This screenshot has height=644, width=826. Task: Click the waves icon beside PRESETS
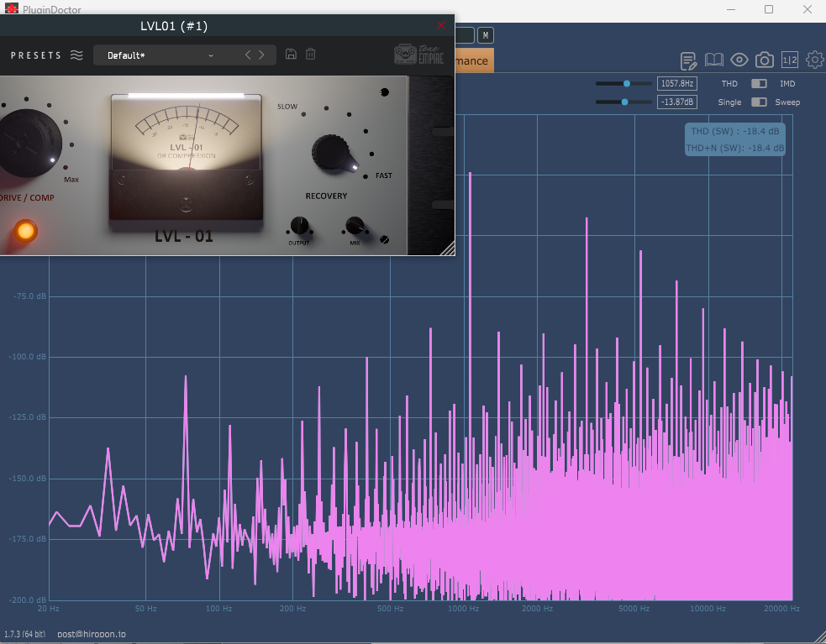coord(76,55)
